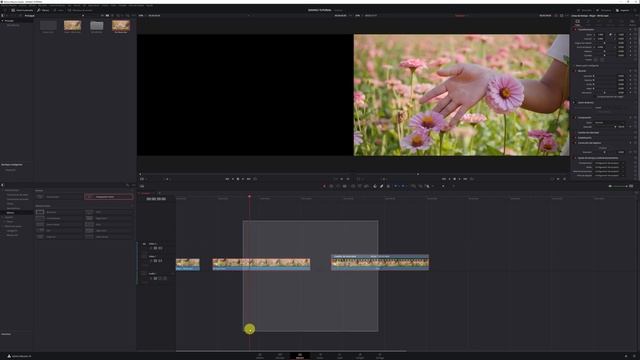Toggle the Cropping section switch in Inspector
The height and width of the screenshot is (360, 640).
(575, 71)
